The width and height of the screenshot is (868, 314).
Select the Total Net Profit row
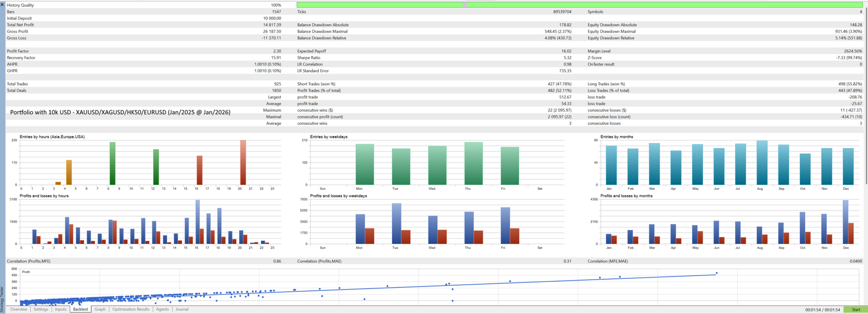pos(144,25)
